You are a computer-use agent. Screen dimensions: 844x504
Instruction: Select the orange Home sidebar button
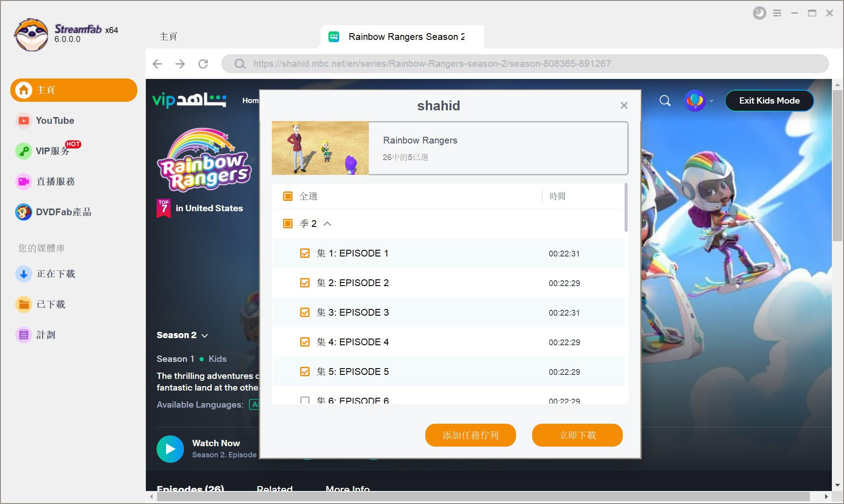pos(74,90)
